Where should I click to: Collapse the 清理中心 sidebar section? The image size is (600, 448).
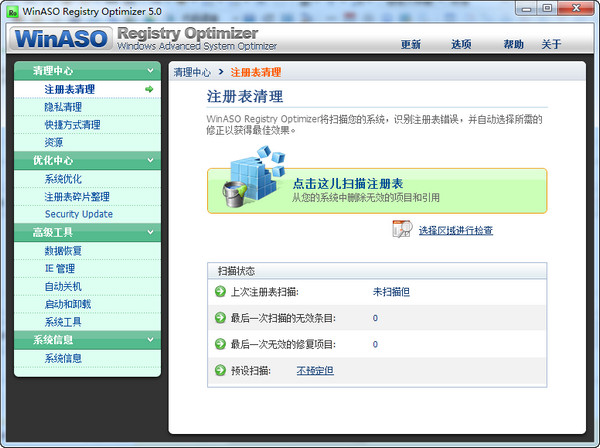click(150, 71)
